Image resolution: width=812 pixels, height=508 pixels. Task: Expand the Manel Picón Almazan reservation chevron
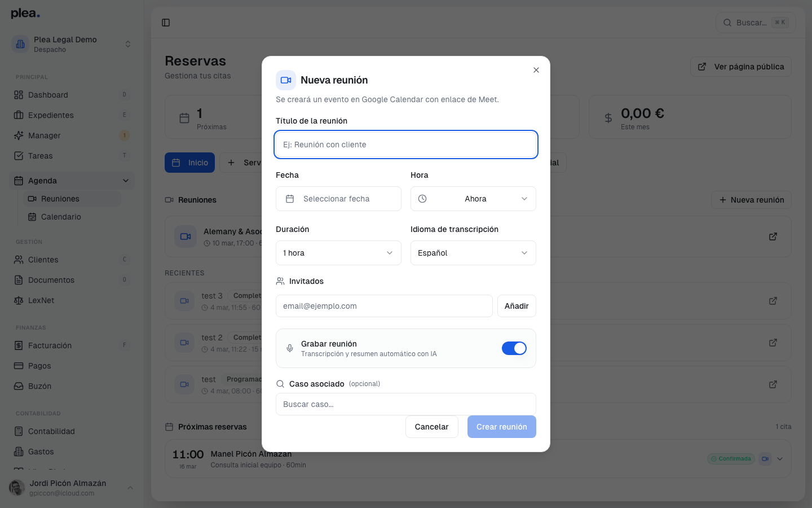[x=780, y=459]
